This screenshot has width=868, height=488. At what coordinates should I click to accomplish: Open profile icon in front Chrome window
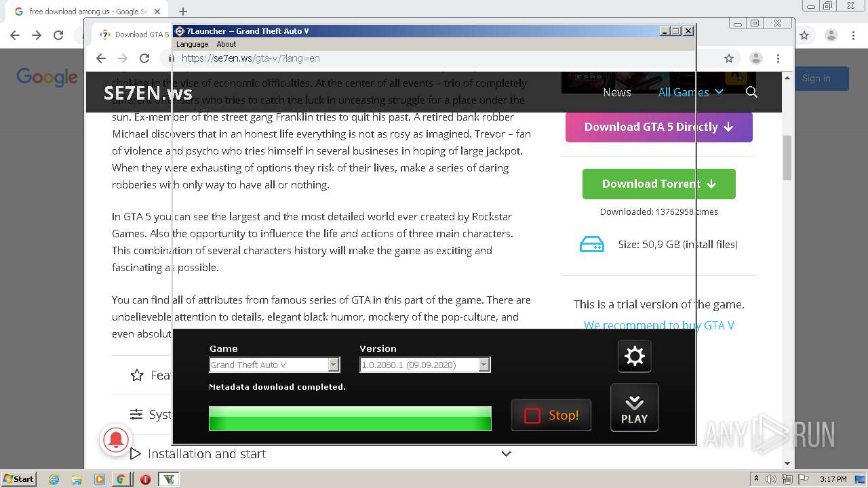755,58
